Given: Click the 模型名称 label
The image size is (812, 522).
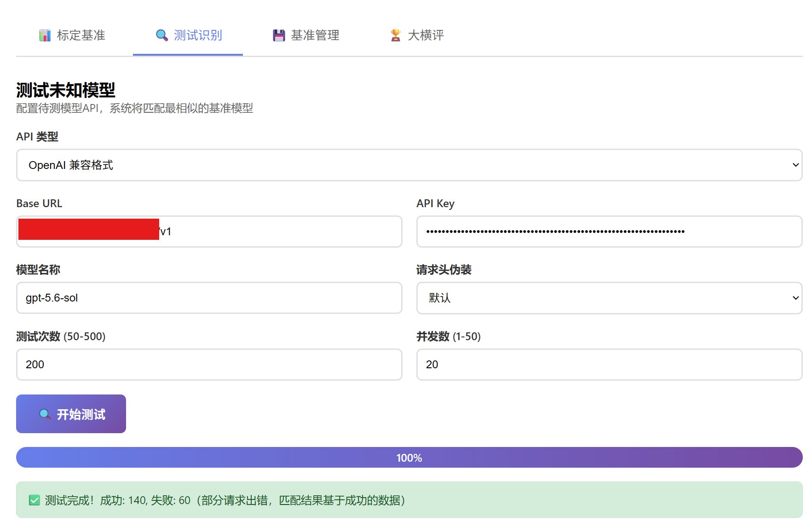Looking at the screenshot, I should click(x=38, y=270).
